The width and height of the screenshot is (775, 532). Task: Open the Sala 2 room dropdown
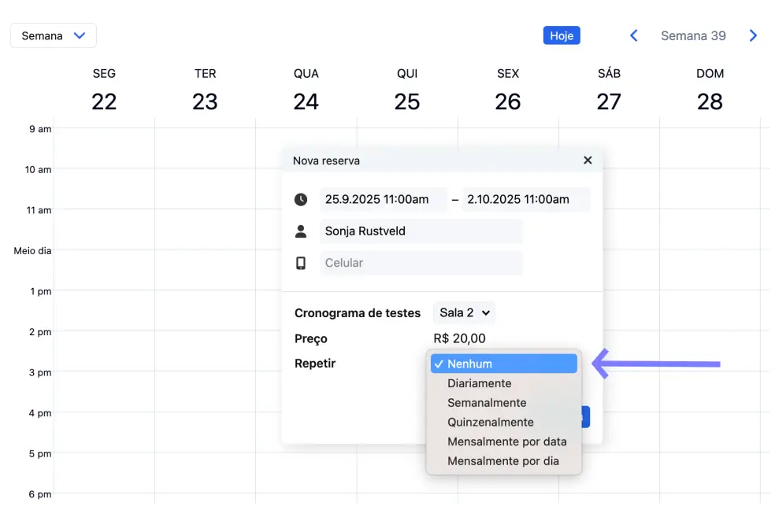[x=464, y=312]
